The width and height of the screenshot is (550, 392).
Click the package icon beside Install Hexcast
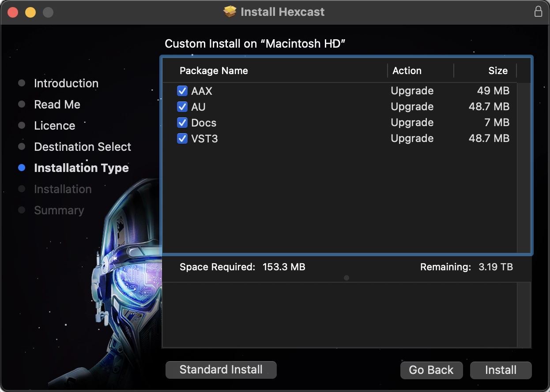coord(230,11)
